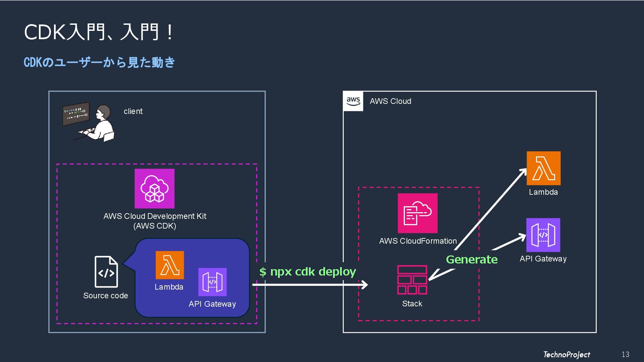Viewport: 644px width, 362px height.
Task: Click the 'AWS CloudFormation' text label
Action: [x=418, y=241]
